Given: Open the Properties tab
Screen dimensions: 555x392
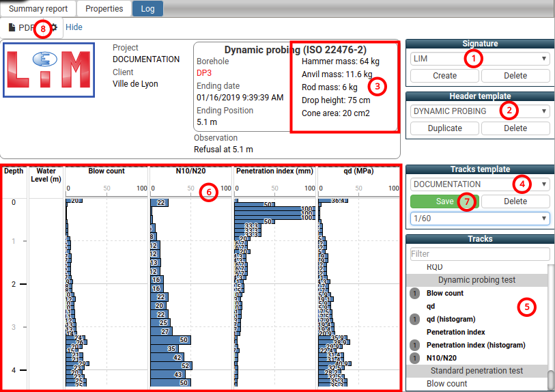Looking at the screenshot, I should (104, 9).
